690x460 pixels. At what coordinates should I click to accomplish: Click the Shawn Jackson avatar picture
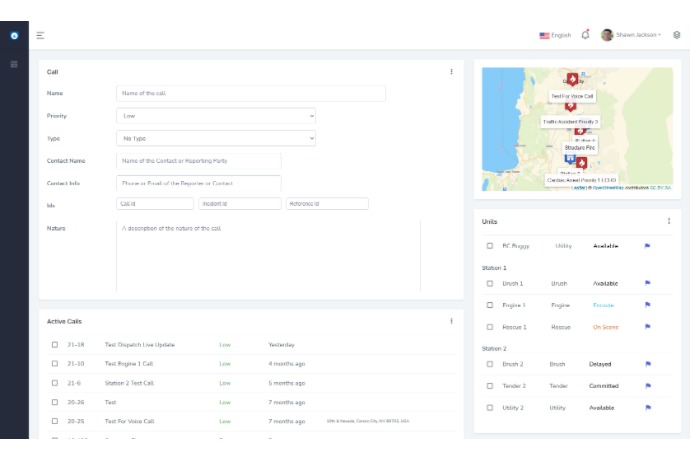[x=607, y=35]
